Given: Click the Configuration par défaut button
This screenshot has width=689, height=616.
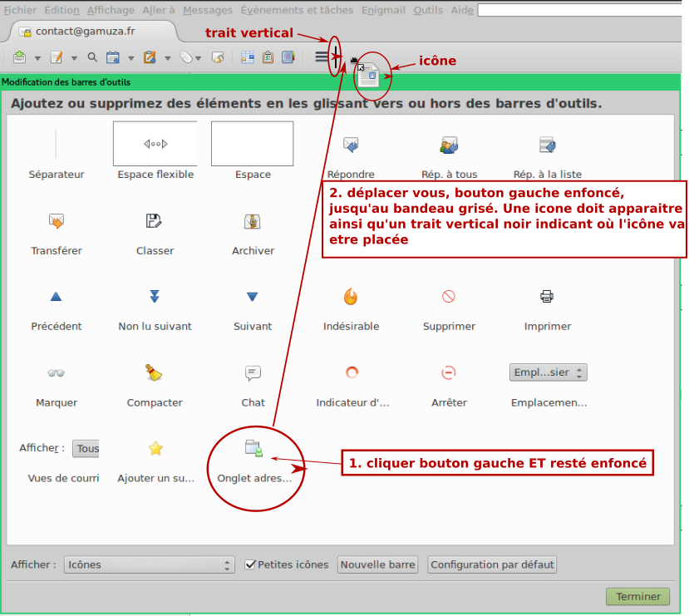Looking at the screenshot, I should click(492, 565).
